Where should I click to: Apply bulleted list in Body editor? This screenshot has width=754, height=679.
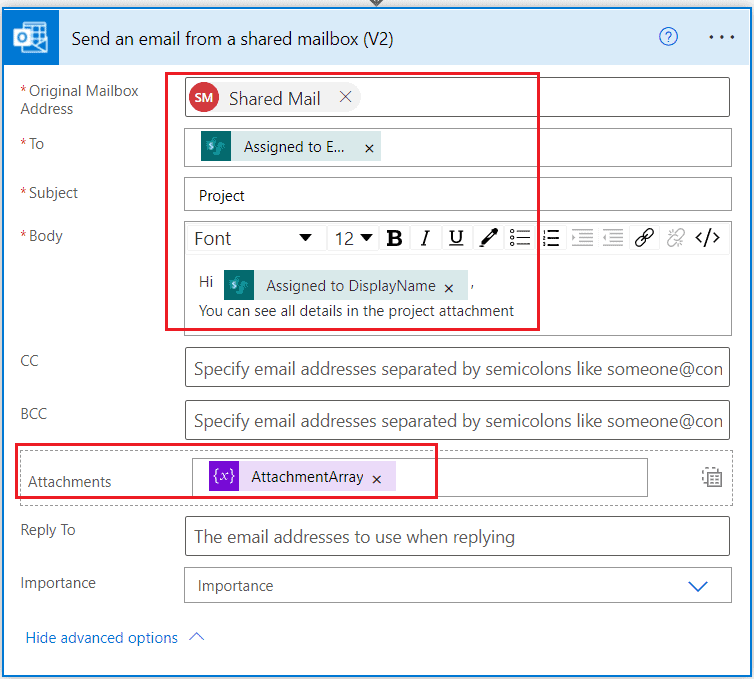tap(519, 238)
